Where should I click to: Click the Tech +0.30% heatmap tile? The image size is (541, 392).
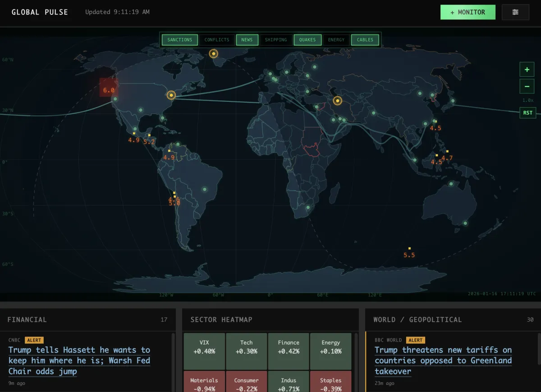coord(246,351)
